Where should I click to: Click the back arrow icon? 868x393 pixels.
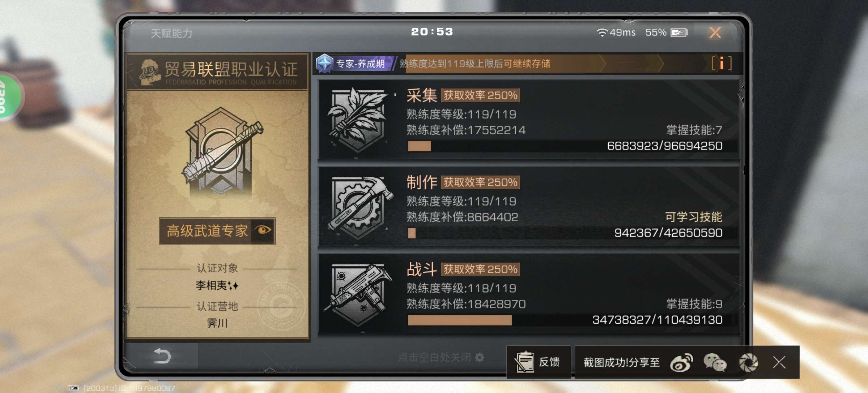tap(162, 356)
